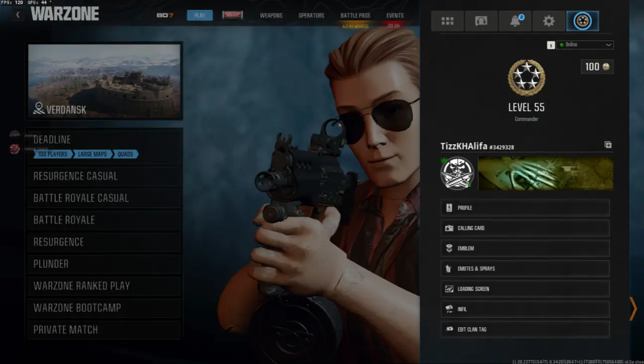Screen dimensions: 644x364
Task: Select Warzone Bootcamp
Action: tap(104, 308)
